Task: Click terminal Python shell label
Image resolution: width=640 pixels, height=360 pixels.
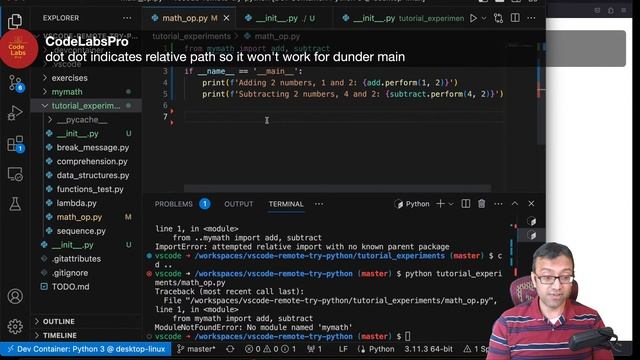Action: [412, 204]
